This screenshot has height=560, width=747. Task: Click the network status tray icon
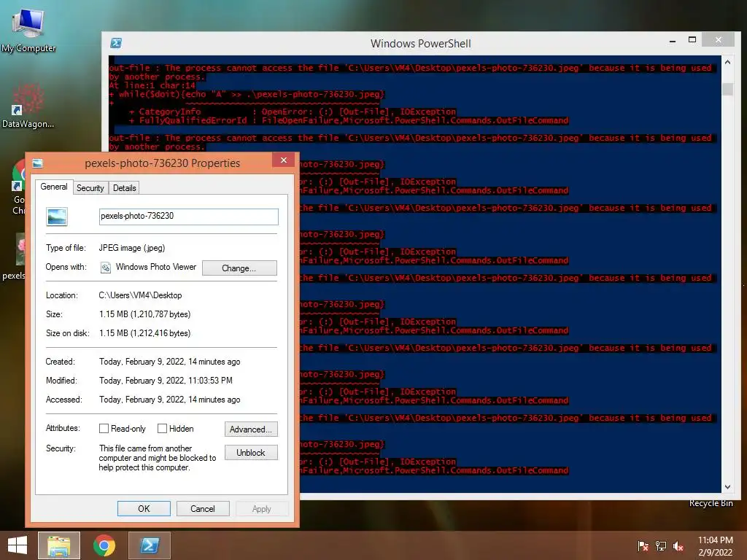coord(661,546)
